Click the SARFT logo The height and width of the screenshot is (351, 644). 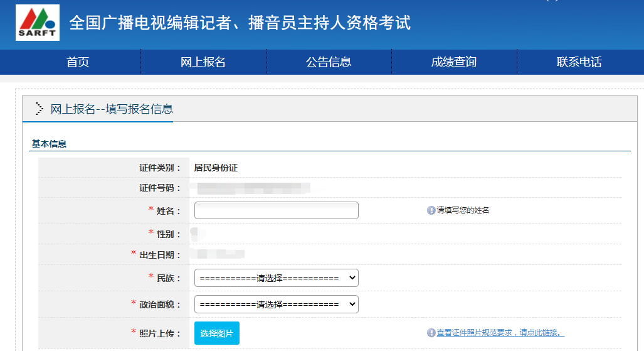tap(38, 23)
